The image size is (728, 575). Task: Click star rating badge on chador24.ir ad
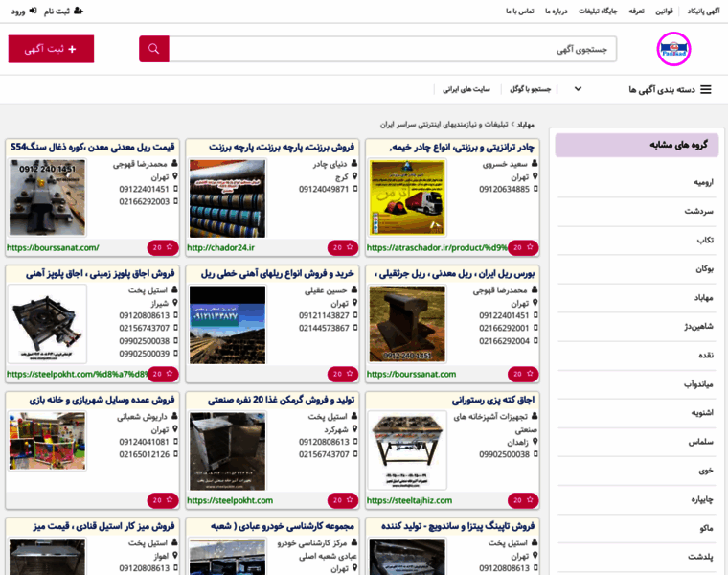point(343,247)
